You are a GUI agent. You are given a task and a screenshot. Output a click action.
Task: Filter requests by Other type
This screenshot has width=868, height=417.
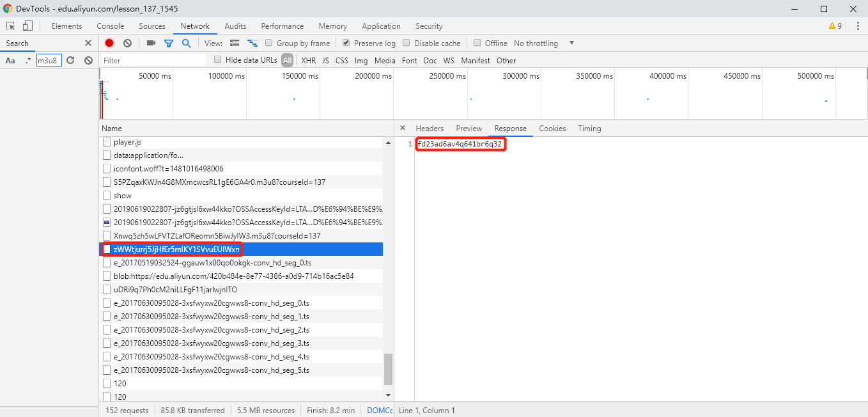506,60
